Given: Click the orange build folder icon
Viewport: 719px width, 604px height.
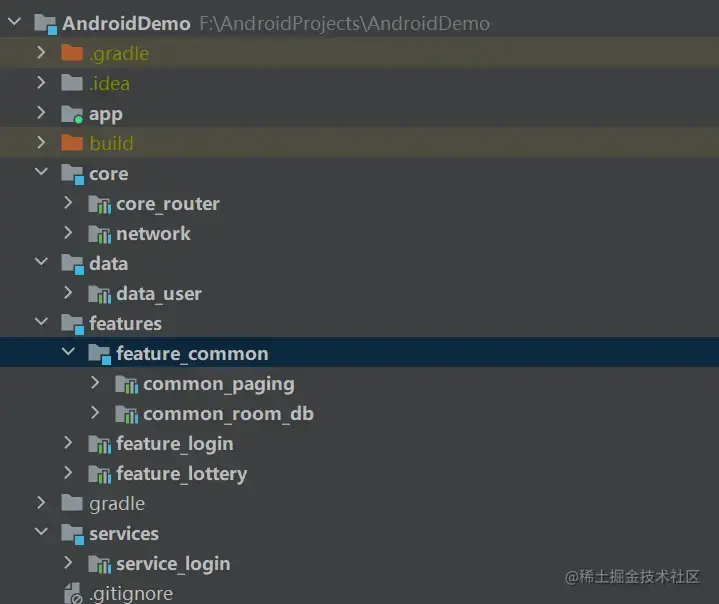Looking at the screenshot, I should click(x=72, y=143).
